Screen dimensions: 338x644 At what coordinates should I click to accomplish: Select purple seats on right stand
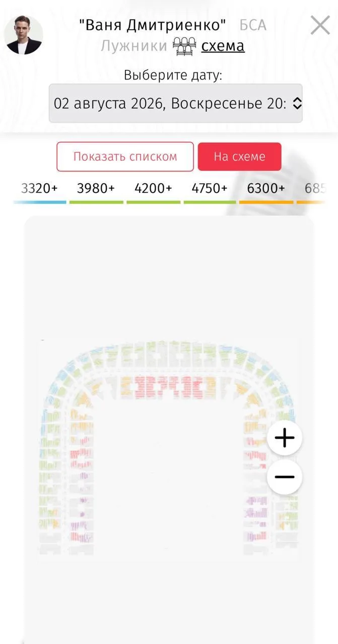tap(257, 508)
